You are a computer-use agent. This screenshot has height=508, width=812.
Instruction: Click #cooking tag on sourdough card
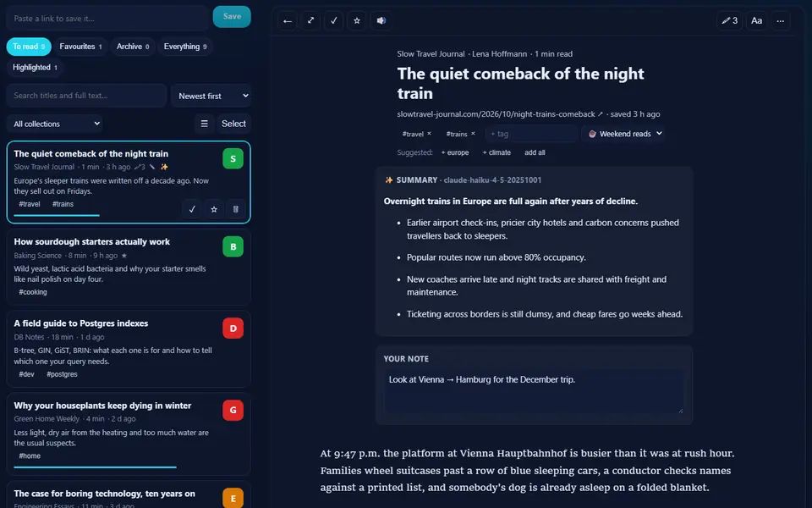(33, 292)
